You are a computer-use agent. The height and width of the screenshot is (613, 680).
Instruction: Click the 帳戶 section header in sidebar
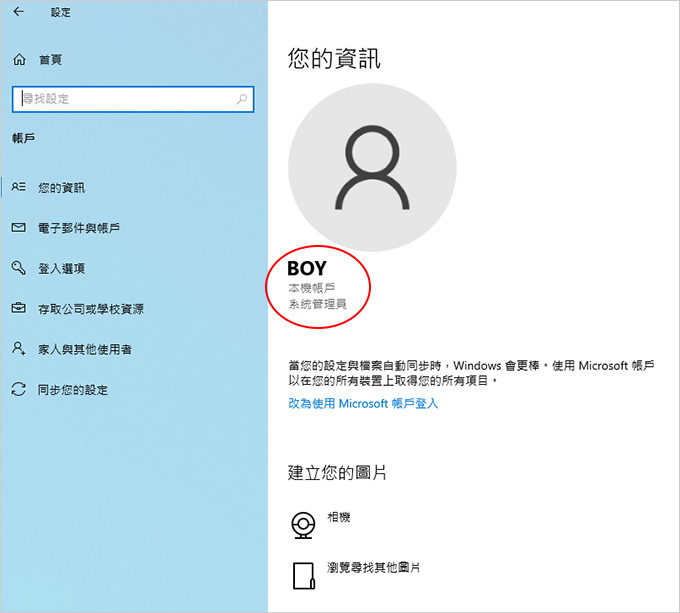(x=23, y=138)
